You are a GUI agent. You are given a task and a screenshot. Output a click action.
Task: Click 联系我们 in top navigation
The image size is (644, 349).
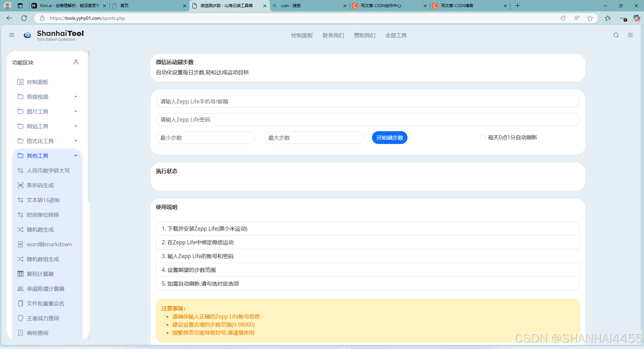coord(333,35)
